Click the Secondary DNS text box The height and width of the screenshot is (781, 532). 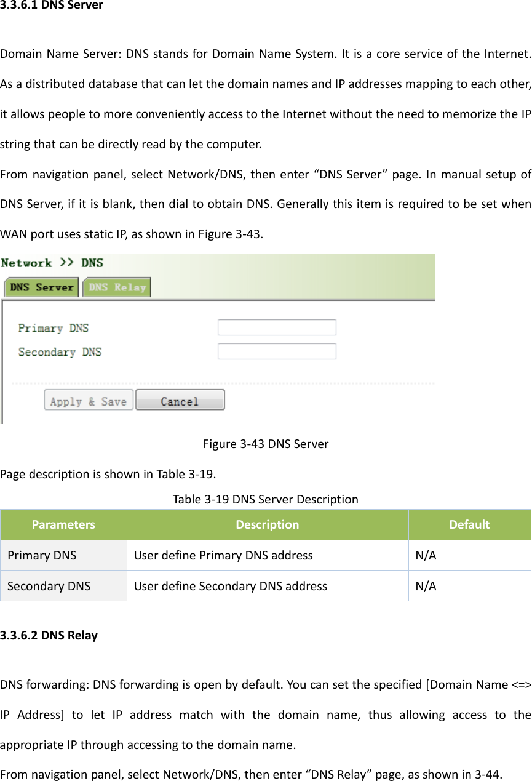(276, 351)
